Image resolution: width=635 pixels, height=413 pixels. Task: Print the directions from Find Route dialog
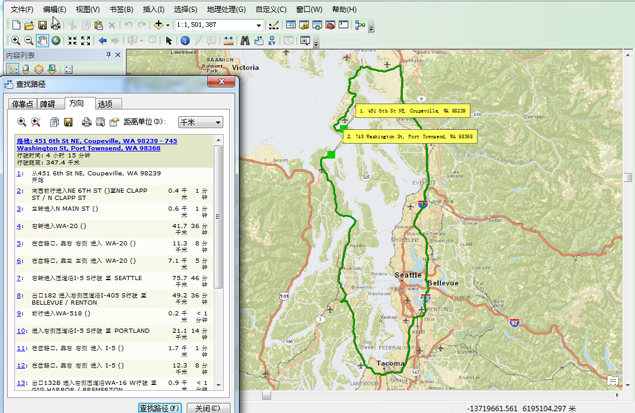(x=87, y=122)
